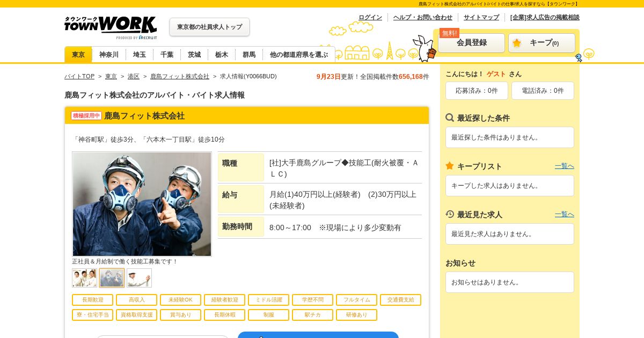
Task: Click the TownWork logo
Action: (x=111, y=27)
